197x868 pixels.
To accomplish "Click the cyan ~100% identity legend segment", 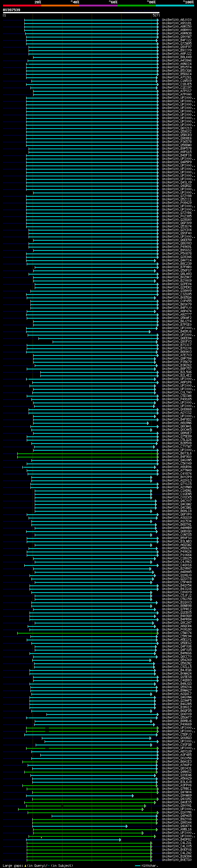I will point(175,6).
